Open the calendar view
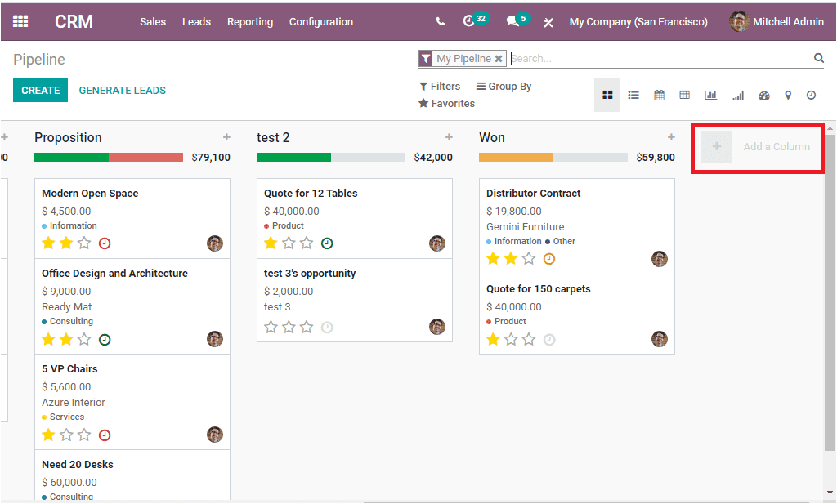Screen dimensions: 837x504 coord(659,95)
